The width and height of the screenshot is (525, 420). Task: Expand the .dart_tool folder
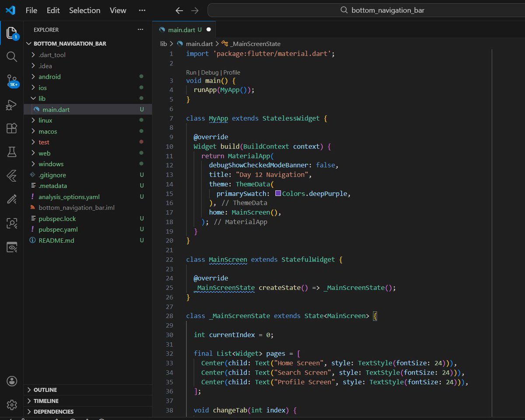pos(52,55)
